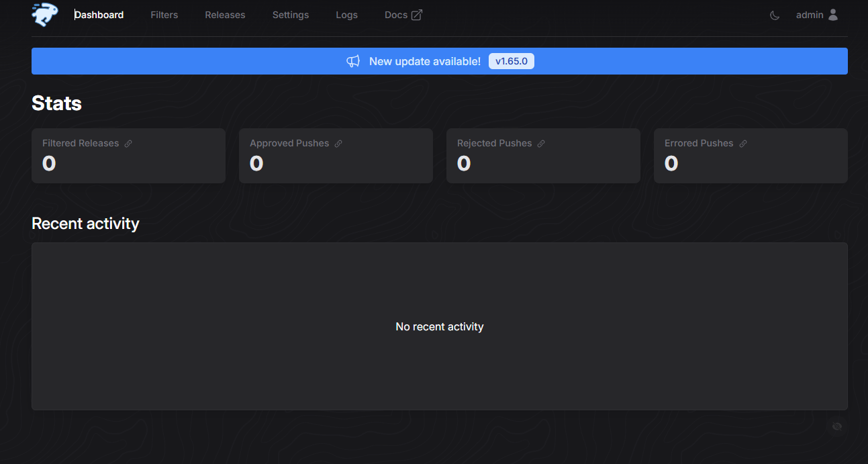Image resolution: width=868 pixels, height=464 pixels.
Task: Click the v1.65.0 version badge
Action: pyautogui.click(x=512, y=61)
